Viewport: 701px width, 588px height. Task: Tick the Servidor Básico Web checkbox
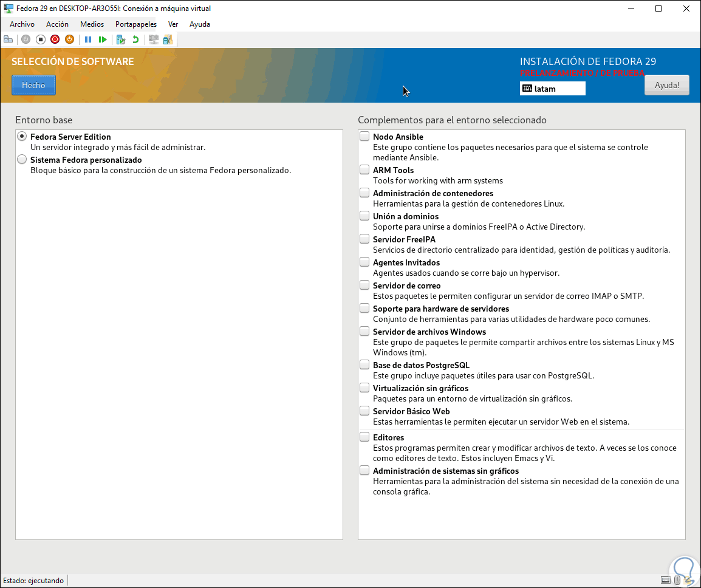coord(364,411)
